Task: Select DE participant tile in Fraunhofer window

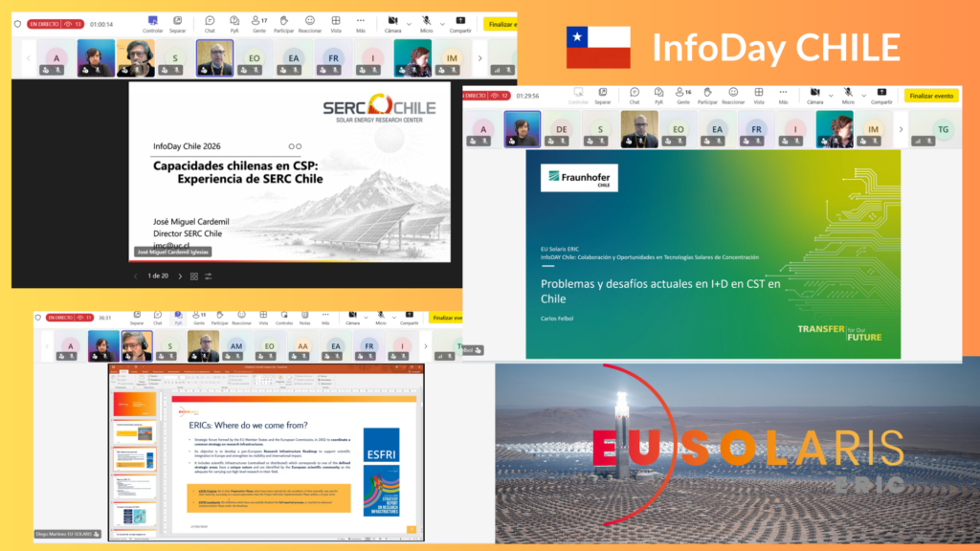Action: click(561, 129)
